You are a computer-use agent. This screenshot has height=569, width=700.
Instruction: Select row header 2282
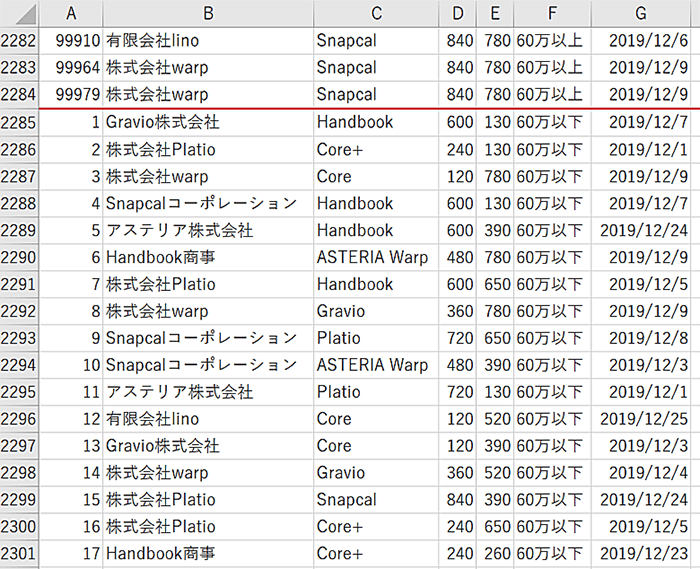pos(19,41)
